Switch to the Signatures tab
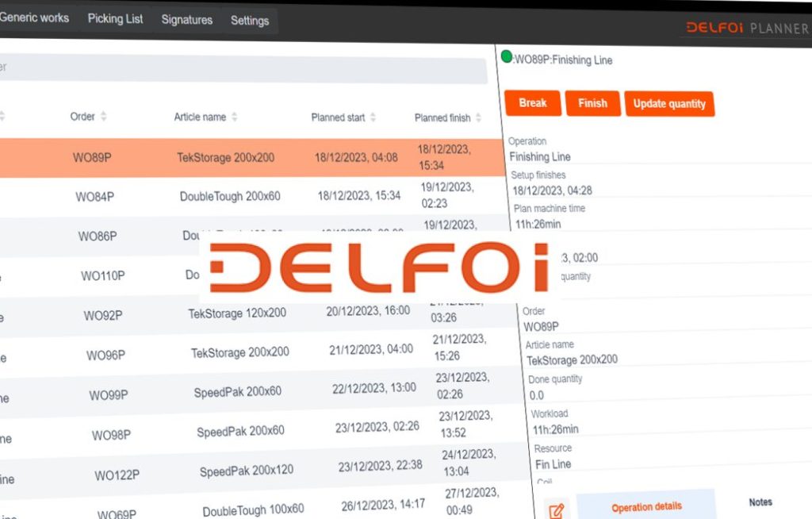This screenshot has height=519, width=812. tap(186, 20)
